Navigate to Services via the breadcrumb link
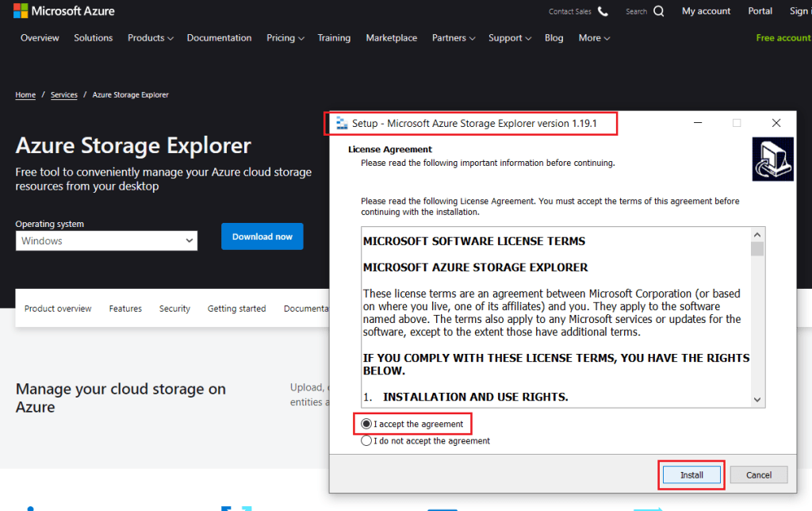Viewport: 812px width, 511px height. pyautogui.click(x=63, y=94)
